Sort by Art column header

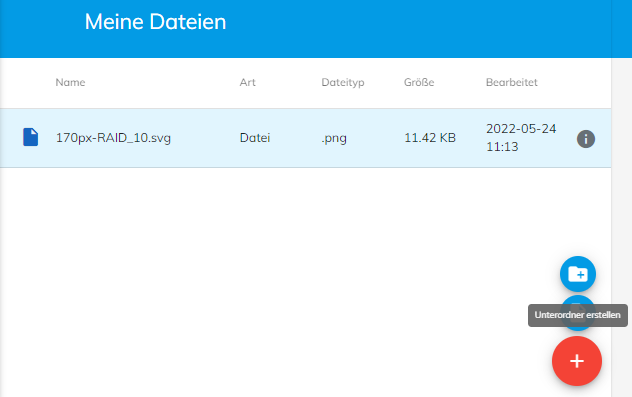coord(247,82)
